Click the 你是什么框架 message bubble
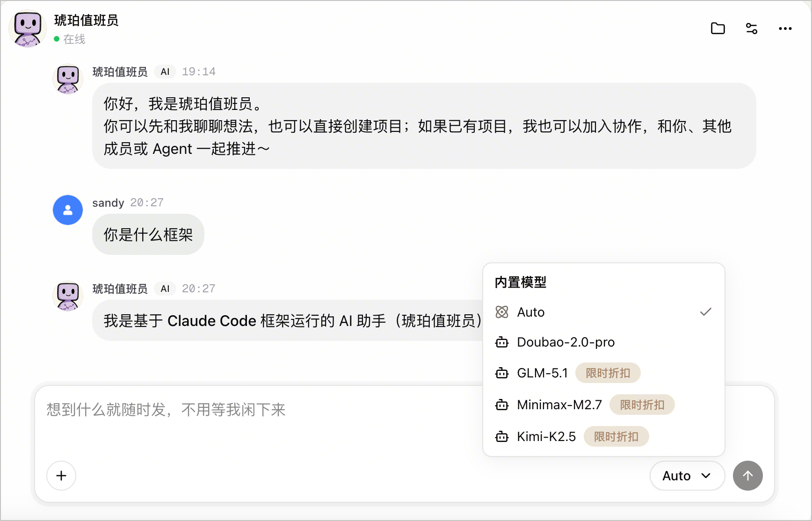812x521 pixels. pos(148,234)
